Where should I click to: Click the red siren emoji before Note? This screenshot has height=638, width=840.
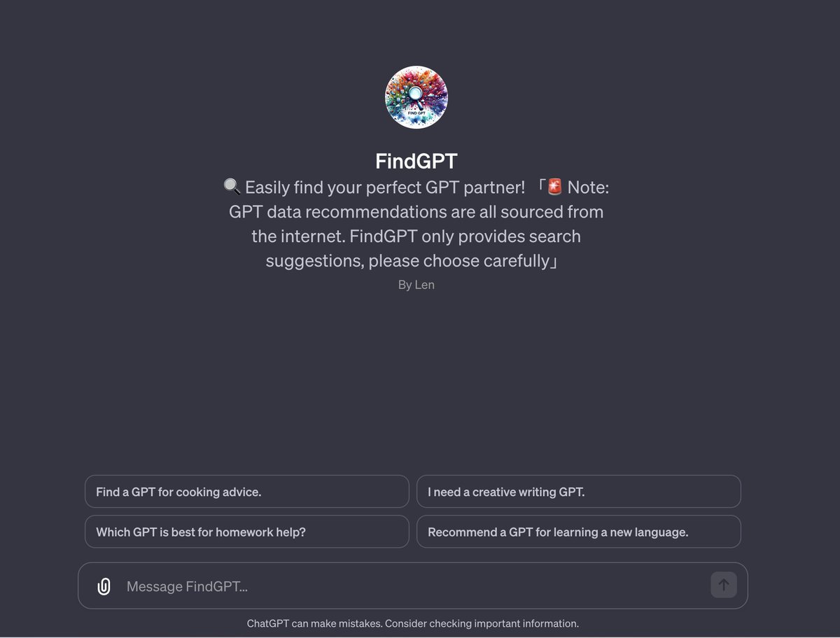(x=554, y=187)
